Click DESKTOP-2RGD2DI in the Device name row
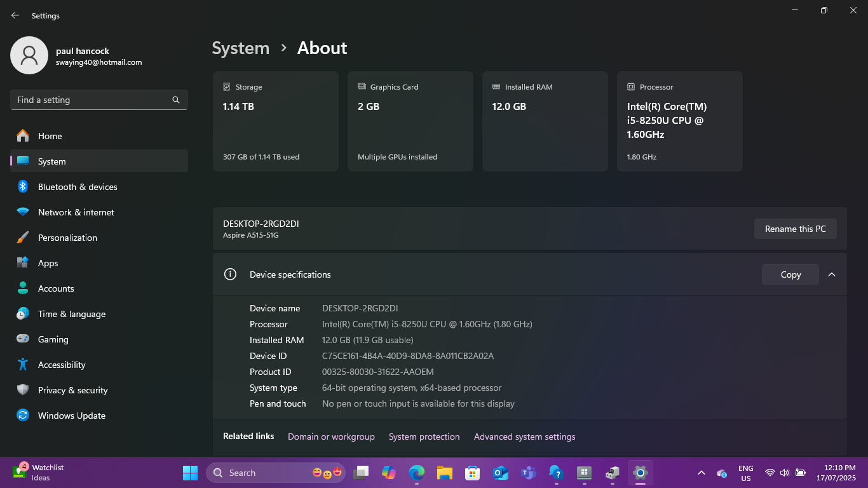The width and height of the screenshot is (868, 488). [360, 308]
